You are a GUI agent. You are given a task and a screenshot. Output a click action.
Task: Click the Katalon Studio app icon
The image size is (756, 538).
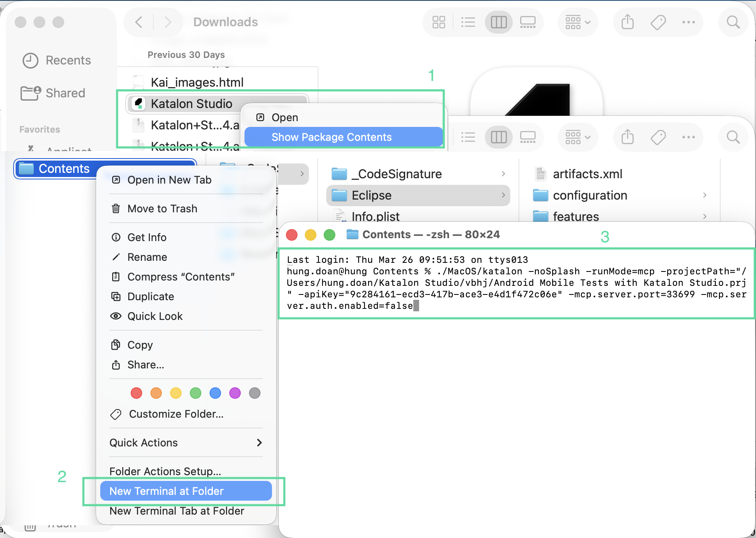pos(139,103)
